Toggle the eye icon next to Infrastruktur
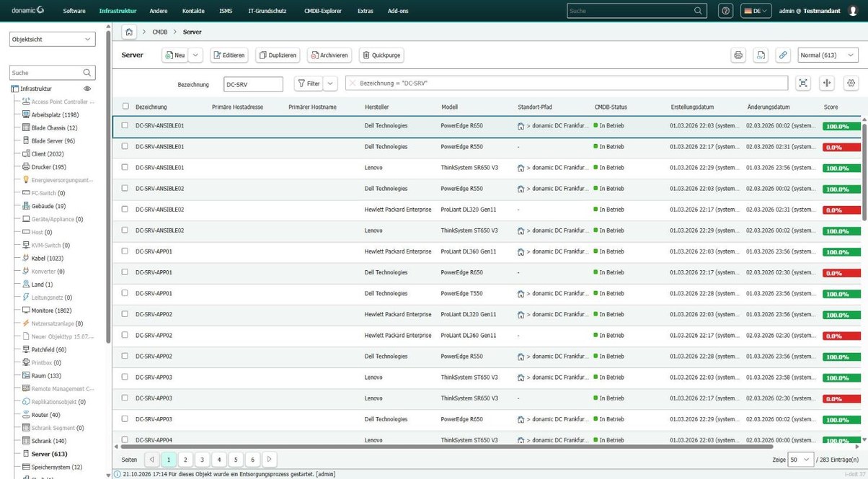Screen dimensions: 868x479 click(87, 89)
